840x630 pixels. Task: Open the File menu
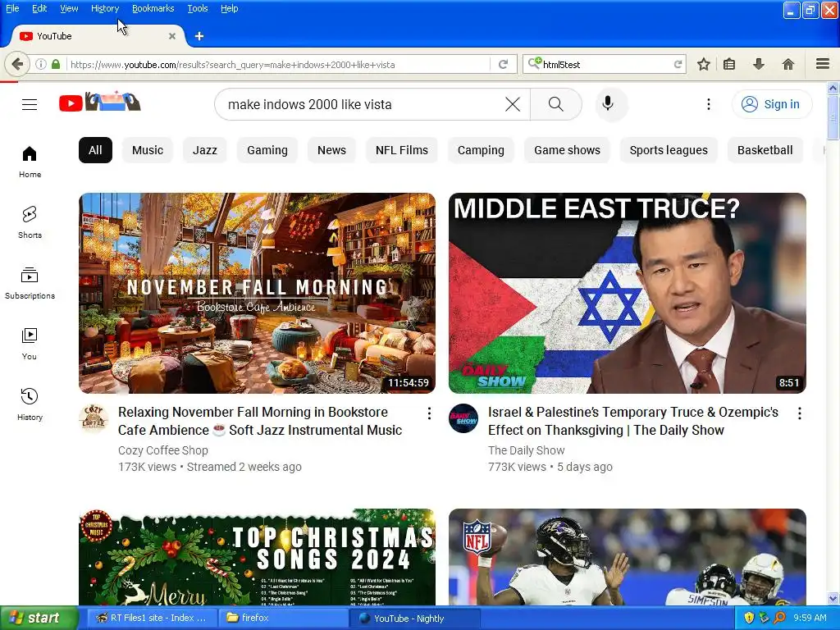pos(12,8)
